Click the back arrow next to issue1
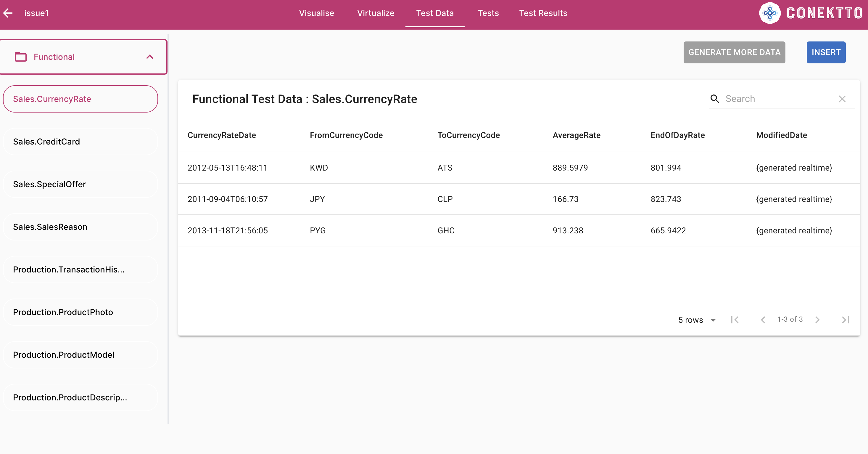Viewport: 868px width, 454px height. [8, 13]
